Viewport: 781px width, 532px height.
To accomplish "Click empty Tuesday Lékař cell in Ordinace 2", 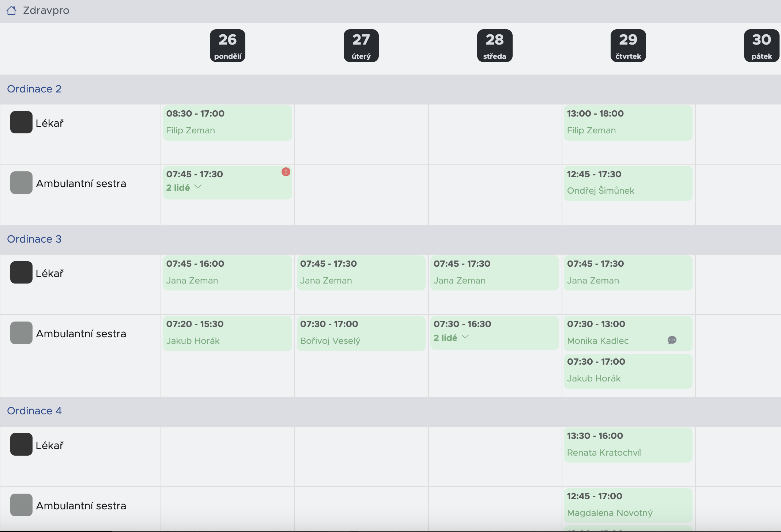I will pos(361,134).
